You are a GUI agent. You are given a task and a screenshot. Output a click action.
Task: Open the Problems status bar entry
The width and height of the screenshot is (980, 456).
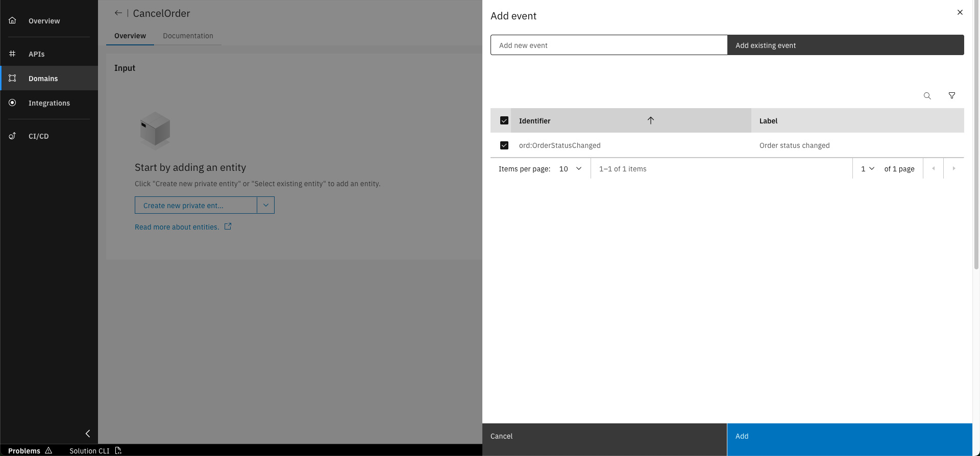coord(30,450)
